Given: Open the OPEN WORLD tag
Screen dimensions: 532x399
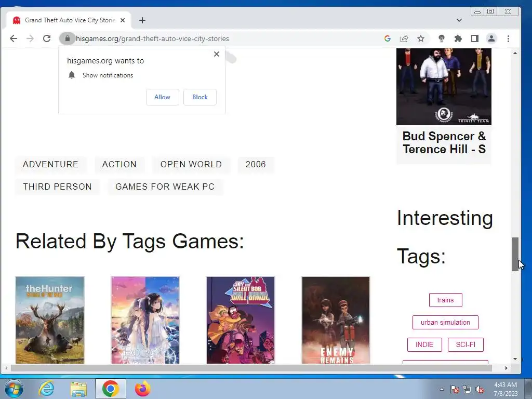Looking at the screenshot, I should pos(191,164).
